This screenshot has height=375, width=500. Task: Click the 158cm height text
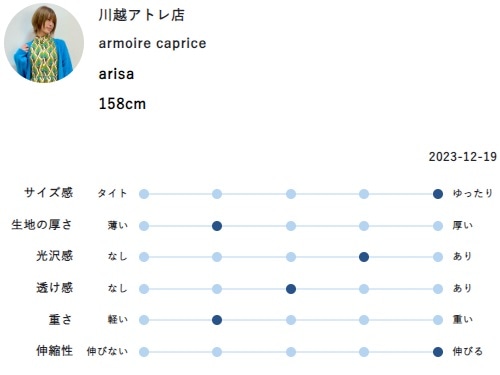point(122,103)
